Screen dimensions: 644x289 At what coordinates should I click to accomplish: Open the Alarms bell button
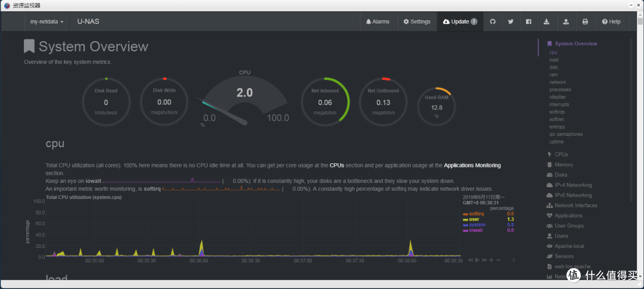coord(378,22)
